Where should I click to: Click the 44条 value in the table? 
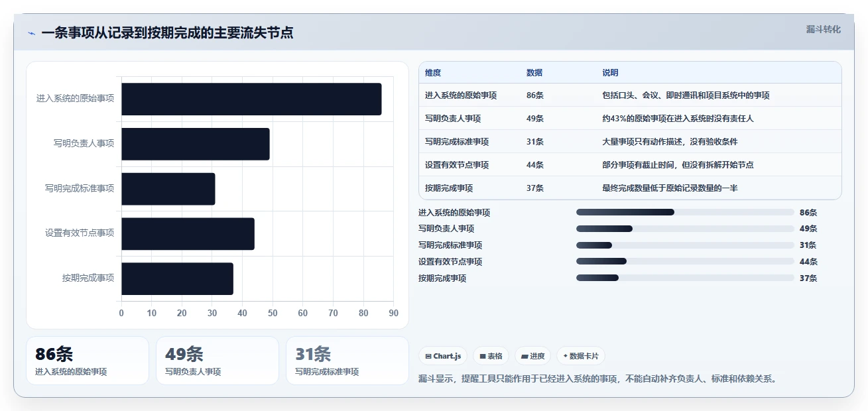535,165
